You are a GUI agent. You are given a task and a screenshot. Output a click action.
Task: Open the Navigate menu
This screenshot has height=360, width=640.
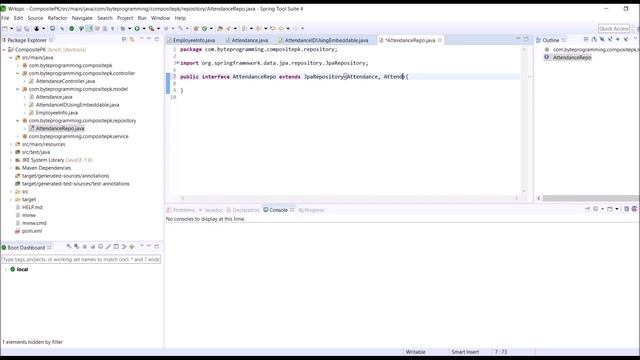click(82, 18)
